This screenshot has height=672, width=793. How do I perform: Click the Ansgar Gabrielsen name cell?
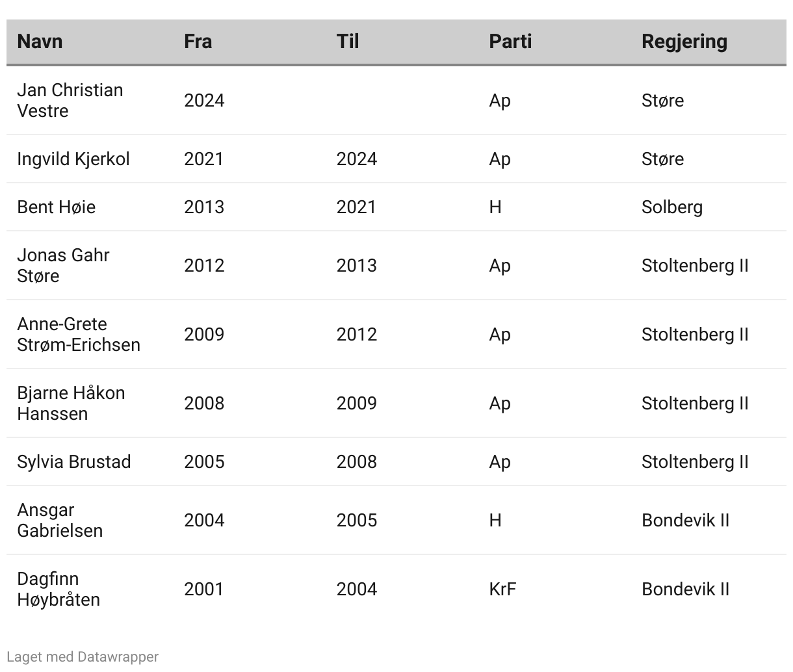pos(60,520)
